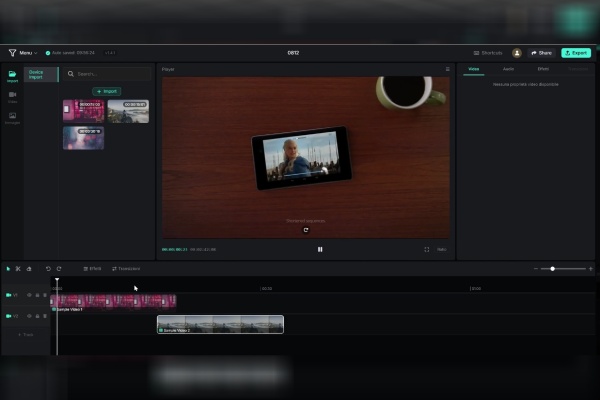600x400 pixels.
Task: Switch to the greyed Transizioni properties tab
Action: (x=578, y=69)
